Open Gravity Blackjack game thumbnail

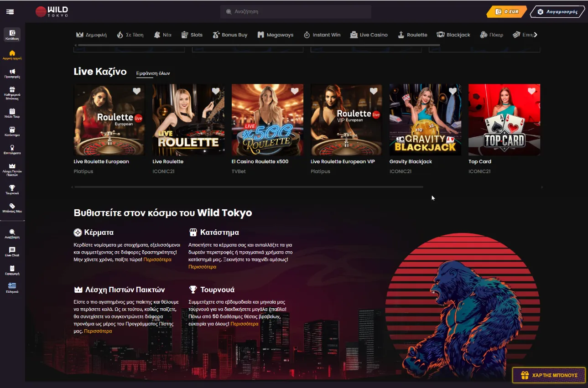click(425, 120)
